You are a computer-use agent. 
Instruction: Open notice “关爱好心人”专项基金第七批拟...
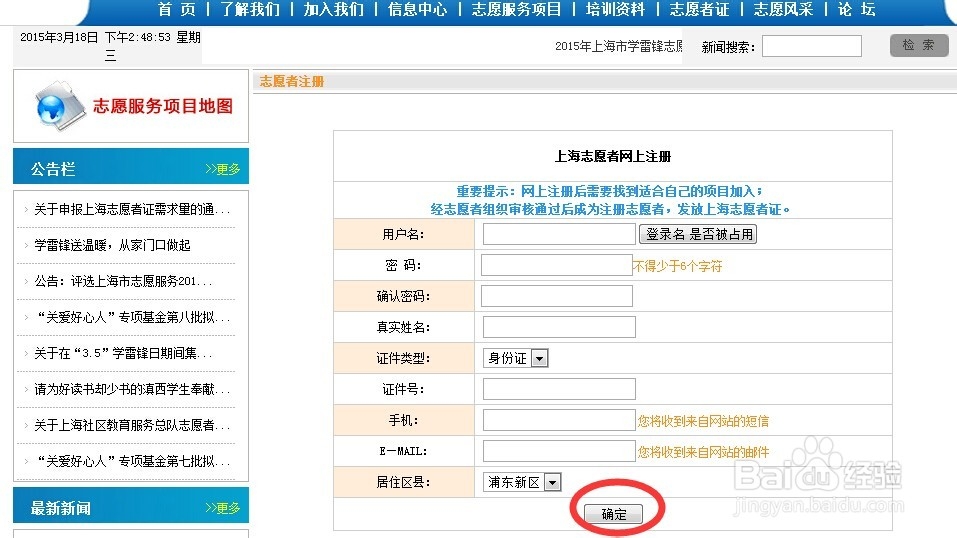(x=132, y=462)
